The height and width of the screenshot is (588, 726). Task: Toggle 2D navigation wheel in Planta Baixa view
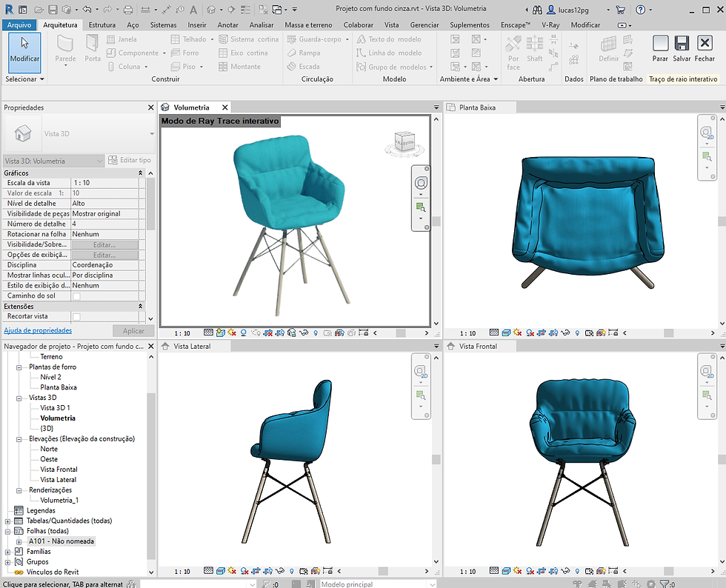point(707,134)
